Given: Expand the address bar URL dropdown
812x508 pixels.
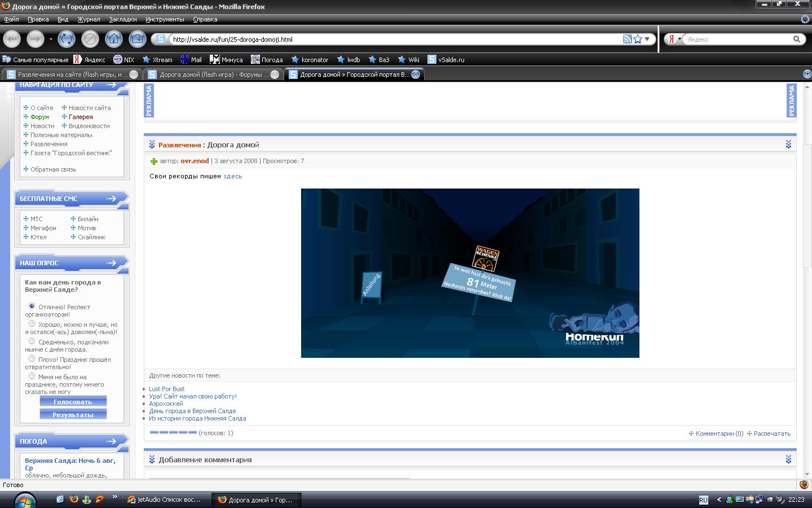Looking at the screenshot, I should 647,39.
